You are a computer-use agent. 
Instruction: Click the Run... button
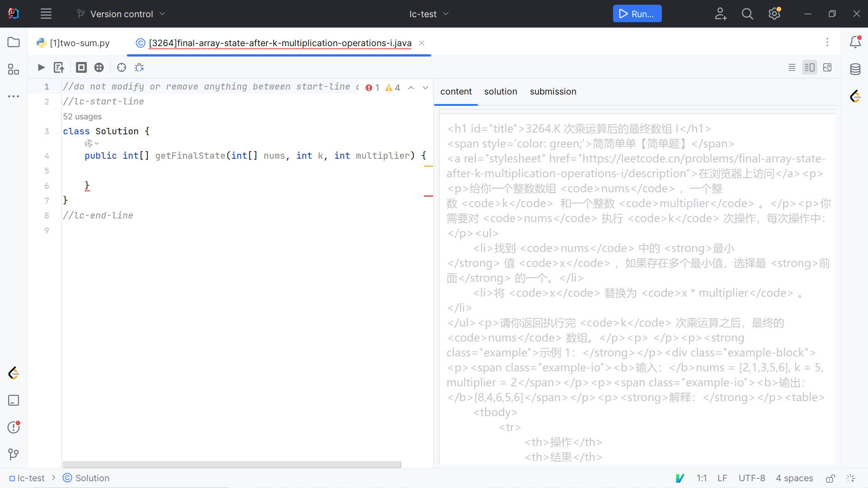click(637, 14)
